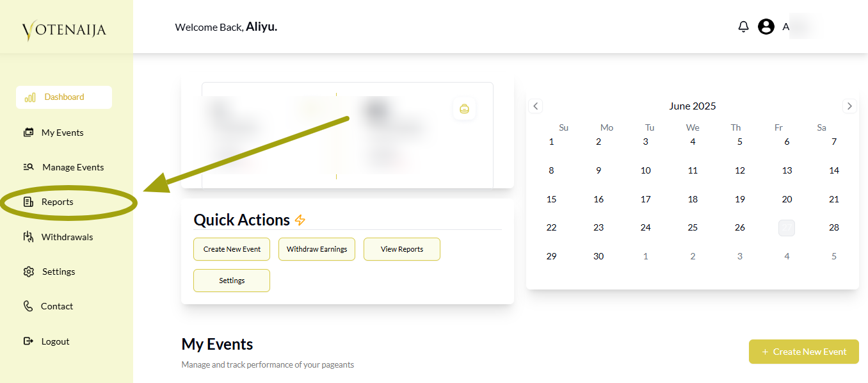Go to next month in calendar
The width and height of the screenshot is (868, 383).
[849, 106]
